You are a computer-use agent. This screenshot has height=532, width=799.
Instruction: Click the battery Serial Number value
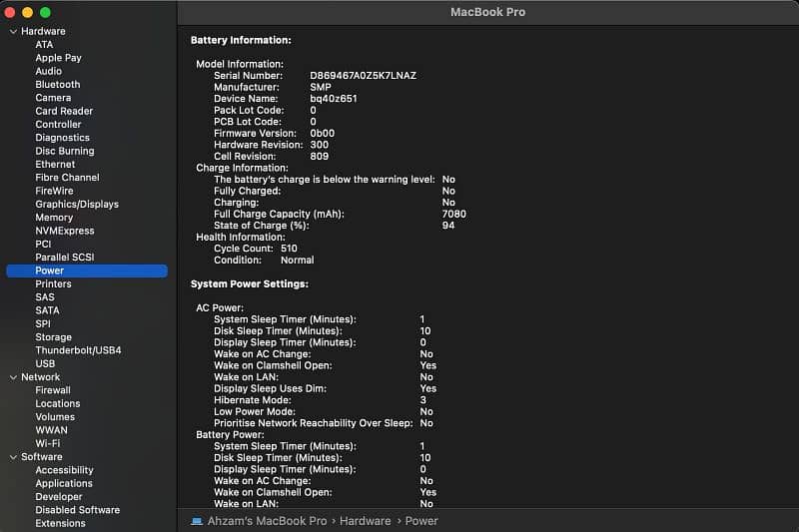coord(363,75)
